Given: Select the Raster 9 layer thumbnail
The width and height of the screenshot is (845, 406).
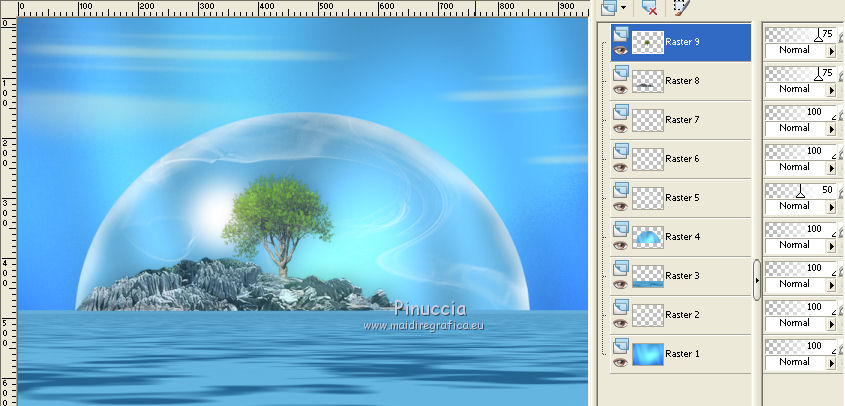Looking at the screenshot, I should coord(647,42).
